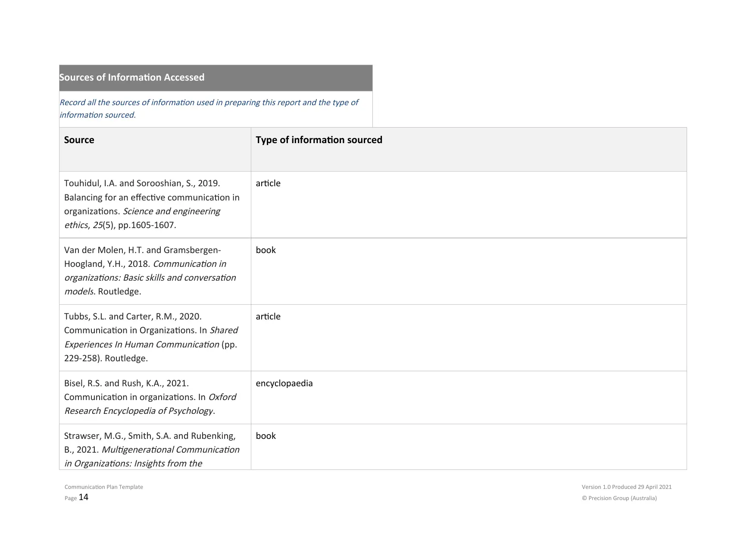The width and height of the screenshot is (756, 535).
Task: Click 'book' beside the Strawser reference
Action: [266, 436]
